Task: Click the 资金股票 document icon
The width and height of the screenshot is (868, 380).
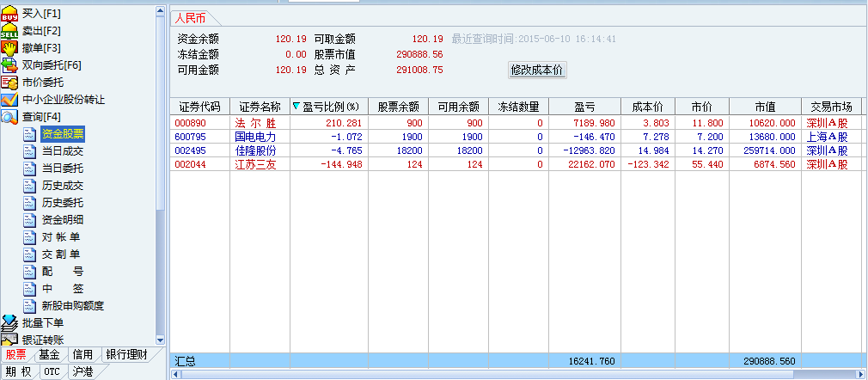Action: coord(30,133)
